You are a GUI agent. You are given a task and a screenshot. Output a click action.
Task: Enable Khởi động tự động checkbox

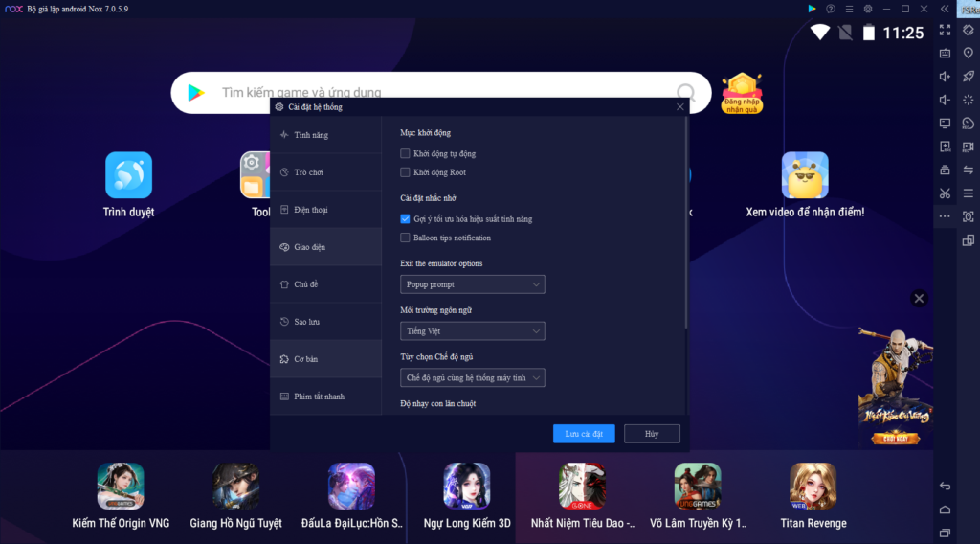pos(405,153)
